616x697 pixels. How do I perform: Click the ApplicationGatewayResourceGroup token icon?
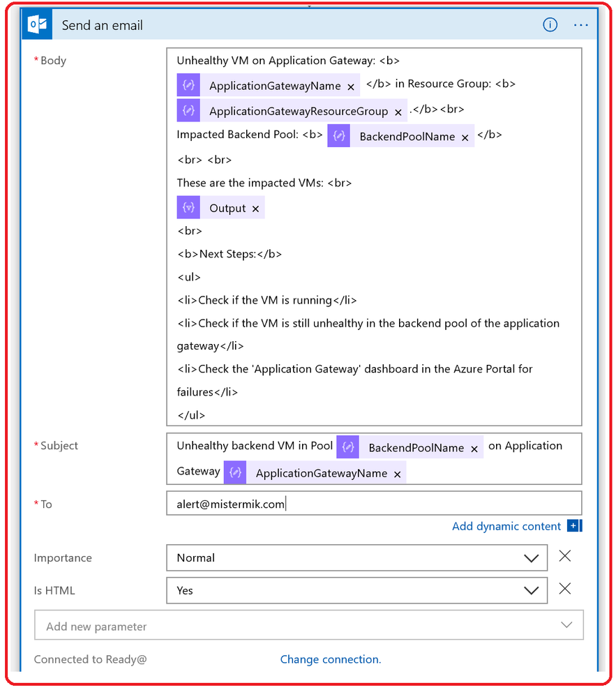188,110
